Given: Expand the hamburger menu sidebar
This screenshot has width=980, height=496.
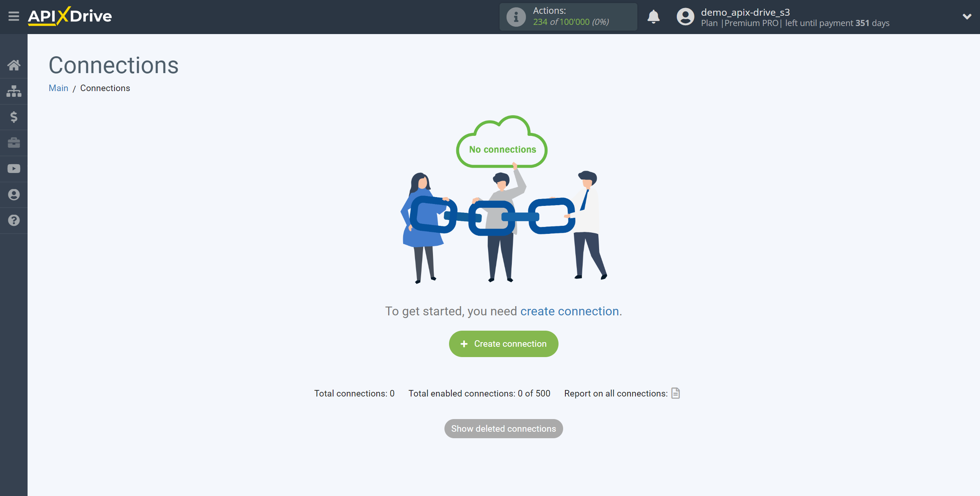Looking at the screenshot, I should coord(13,17).
